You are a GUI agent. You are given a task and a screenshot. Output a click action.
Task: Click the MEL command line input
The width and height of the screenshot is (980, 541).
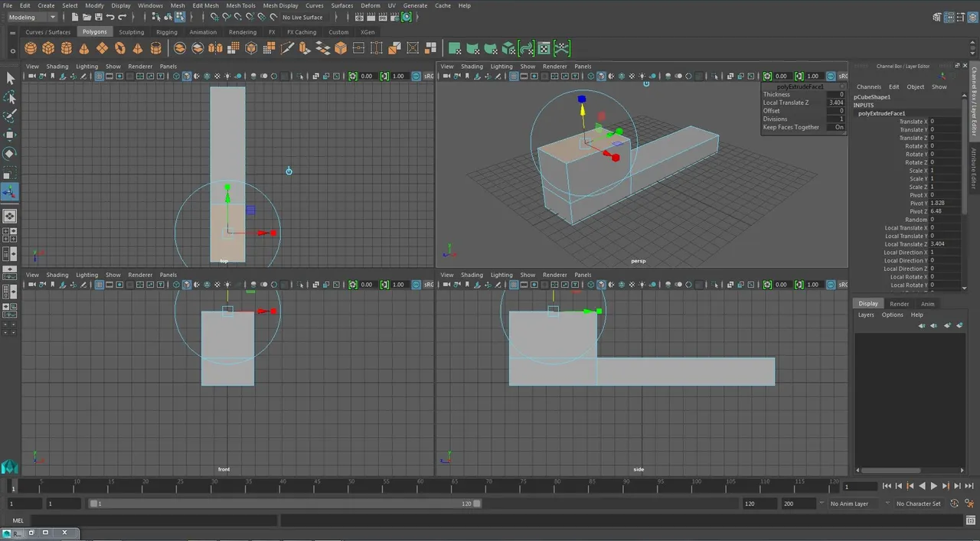(x=153, y=520)
